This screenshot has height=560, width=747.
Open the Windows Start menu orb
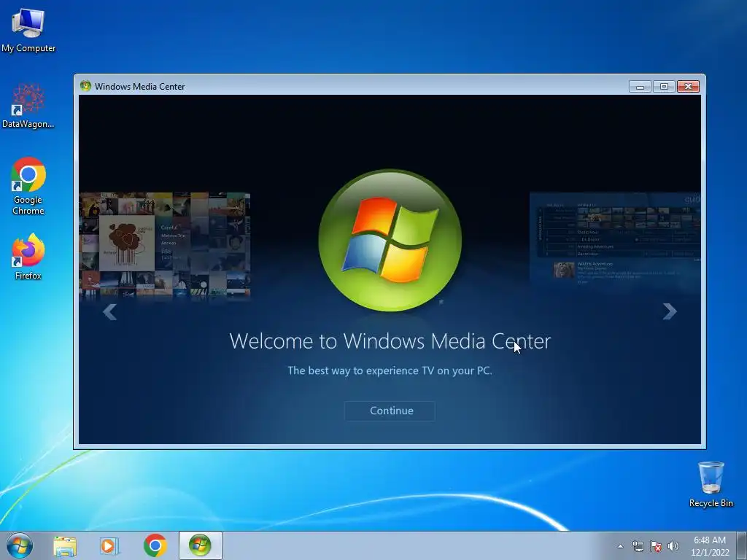pos(20,545)
